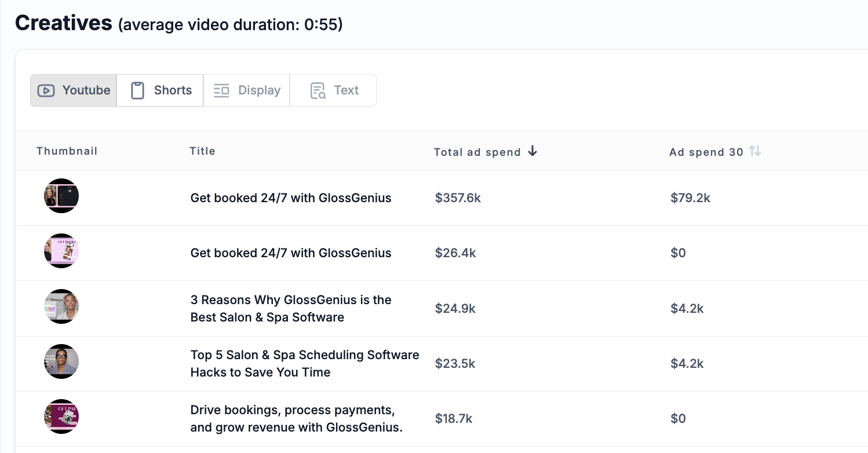Sort by Ad spend 30 arrows

(x=754, y=151)
